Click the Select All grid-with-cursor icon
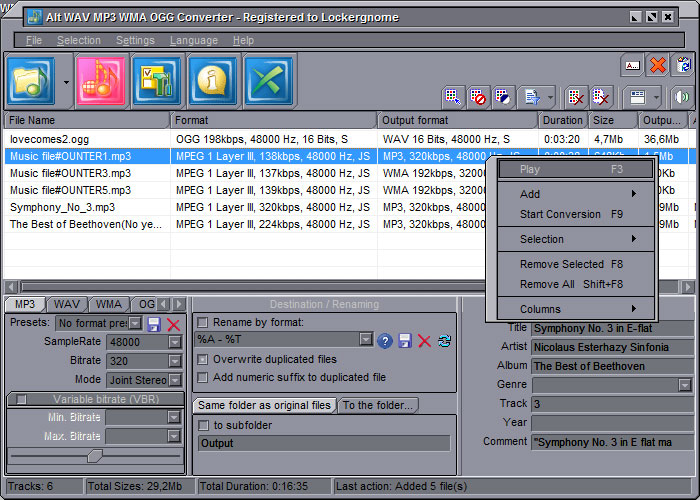The image size is (700, 500). coord(453,97)
